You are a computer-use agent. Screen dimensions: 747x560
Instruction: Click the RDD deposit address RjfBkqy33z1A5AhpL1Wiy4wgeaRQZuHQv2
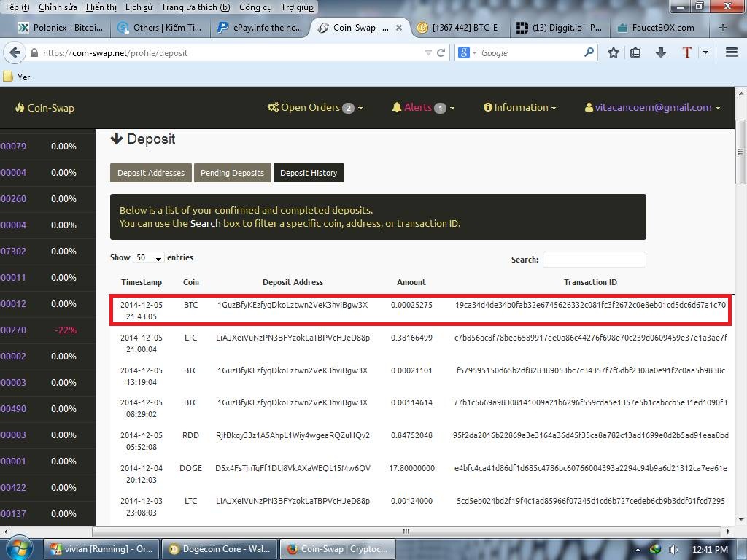pyautogui.click(x=293, y=436)
